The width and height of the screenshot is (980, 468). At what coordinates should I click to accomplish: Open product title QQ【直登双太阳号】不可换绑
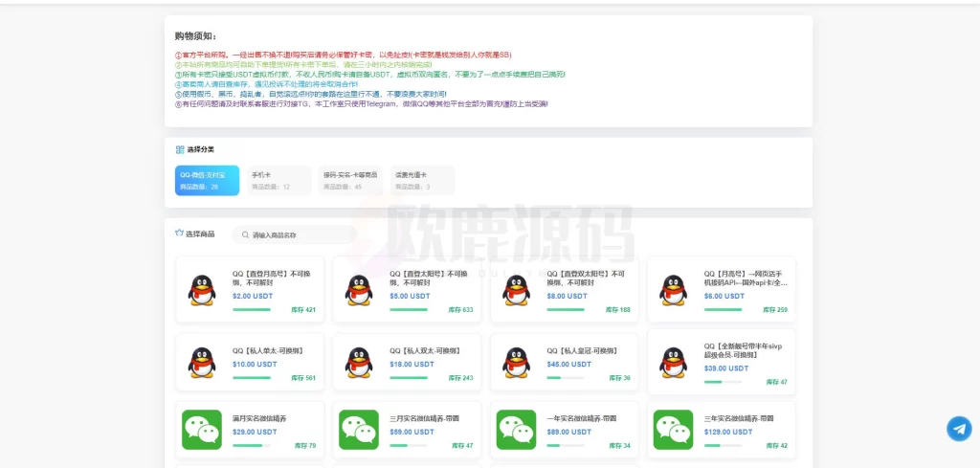(587, 279)
